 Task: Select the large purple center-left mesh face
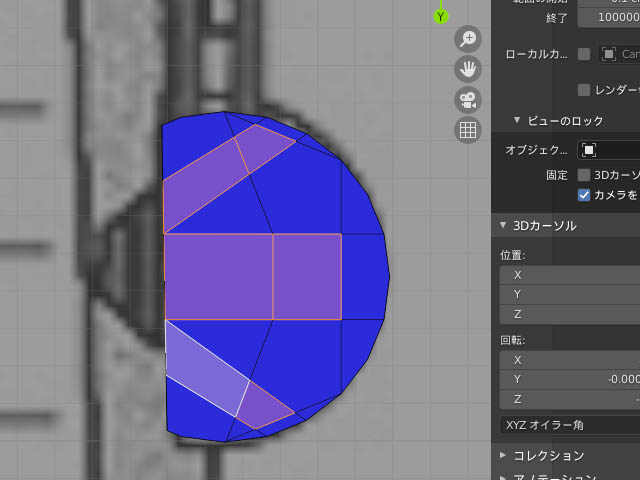click(x=219, y=277)
